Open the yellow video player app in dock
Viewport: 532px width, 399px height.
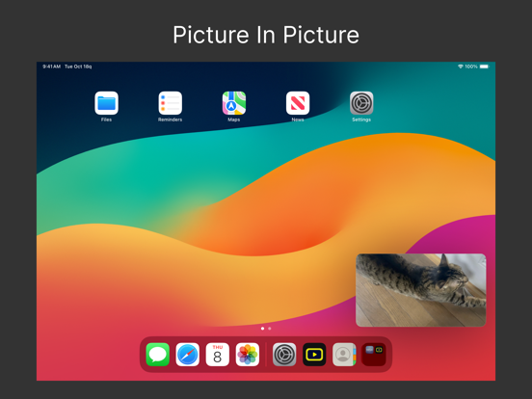click(x=314, y=355)
